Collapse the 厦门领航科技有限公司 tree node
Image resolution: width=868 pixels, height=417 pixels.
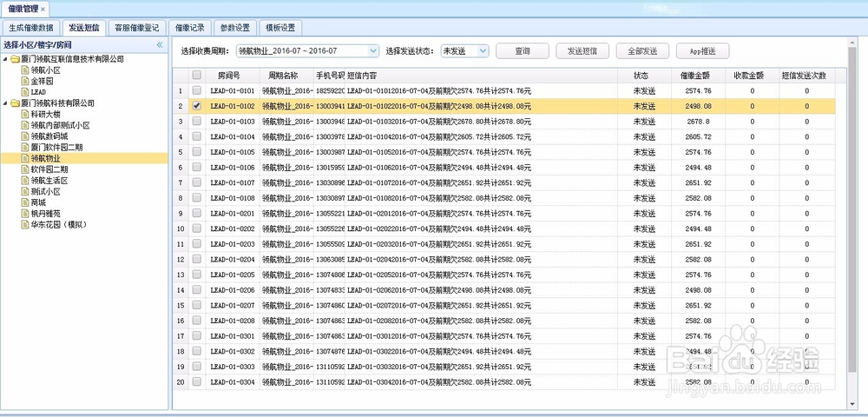click(5, 103)
